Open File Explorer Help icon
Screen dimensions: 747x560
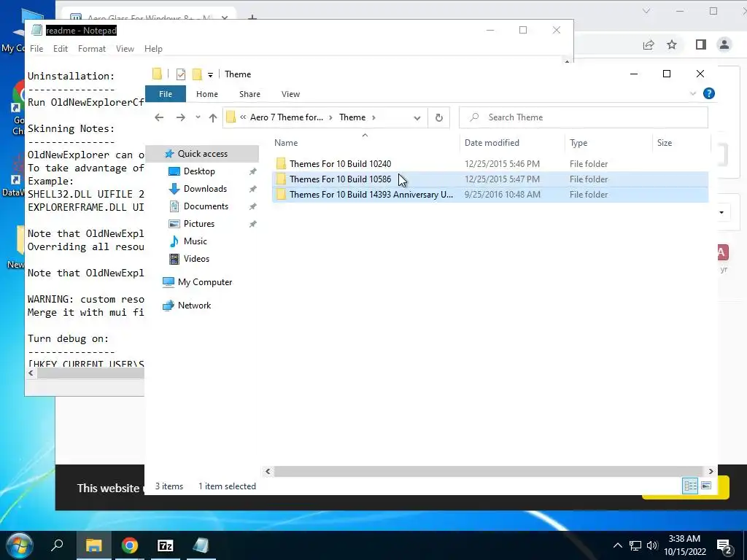(709, 94)
